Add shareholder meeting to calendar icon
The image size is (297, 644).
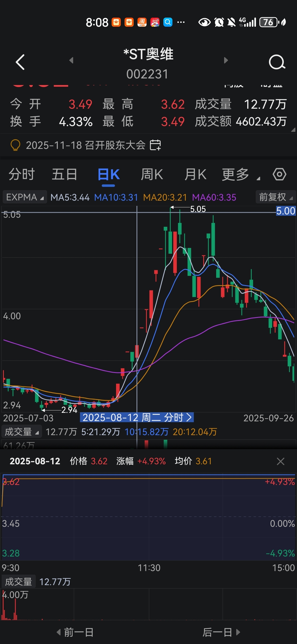(x=155, y=145)
